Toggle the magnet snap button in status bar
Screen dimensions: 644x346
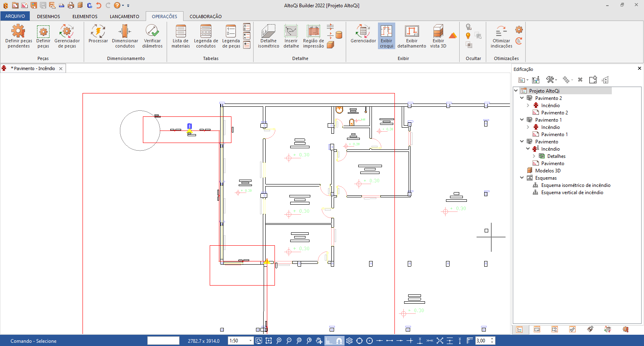(x=339, y=341)
